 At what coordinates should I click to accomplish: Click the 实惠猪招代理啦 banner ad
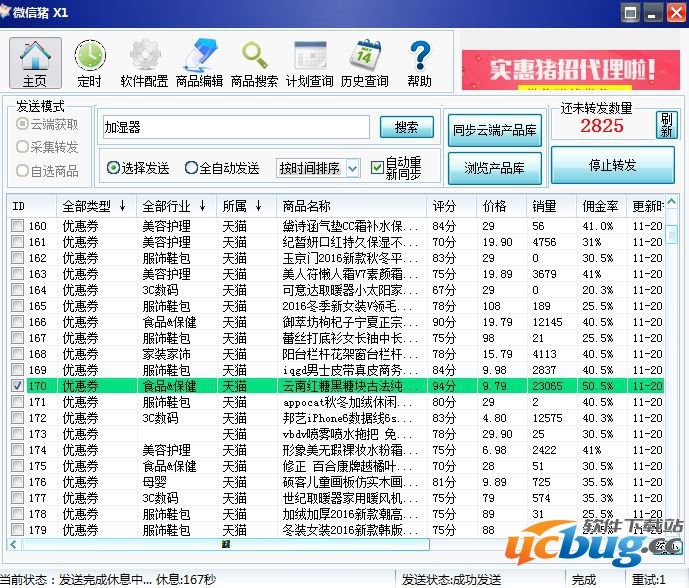click(x=569, y=69)
